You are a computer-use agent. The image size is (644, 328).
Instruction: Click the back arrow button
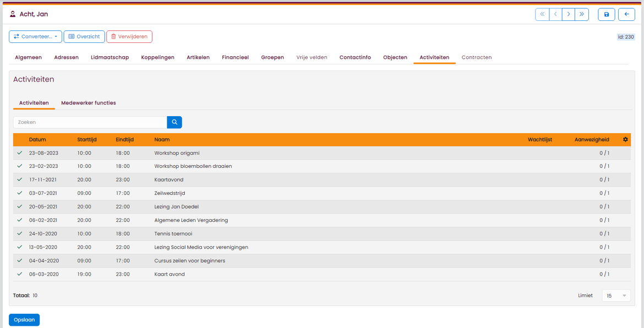(627, 14)
